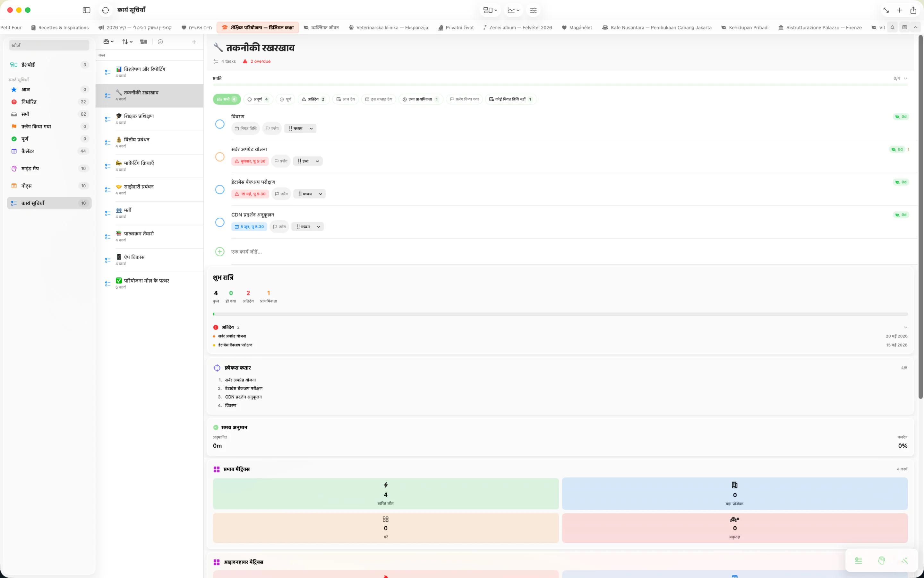Viewport: 924px width, 578px height.
Task: Collapse the tab bar with chevron up
Action: [916, 28]
